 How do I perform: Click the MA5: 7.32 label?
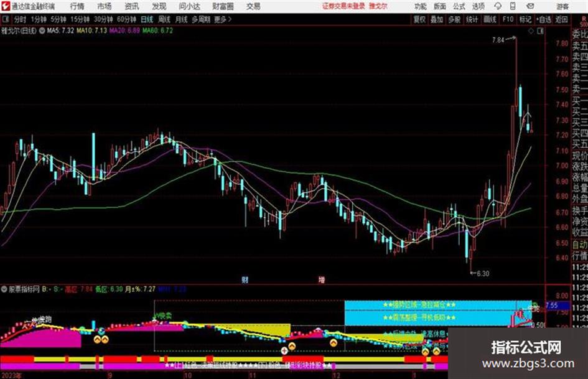coord(60,30)
